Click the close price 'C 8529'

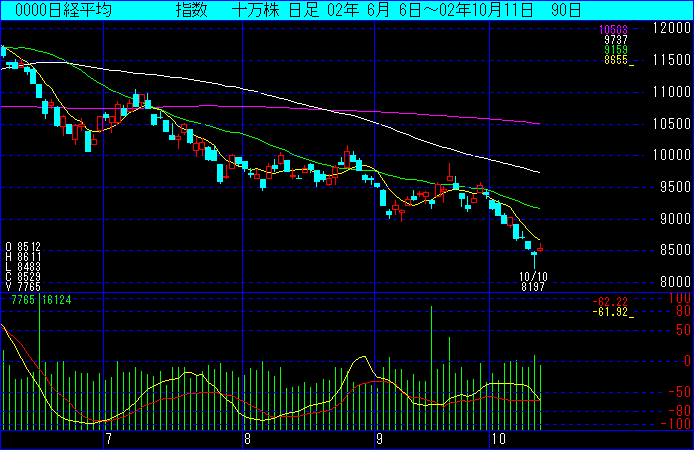(x=23, y=277)
